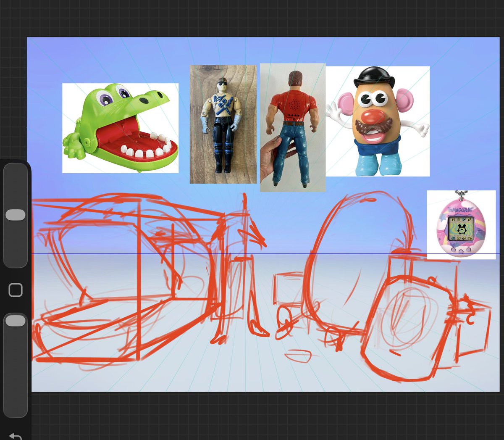Select the green crocodile toy reference image
504x440 pixels.
(x=121, y=128)
